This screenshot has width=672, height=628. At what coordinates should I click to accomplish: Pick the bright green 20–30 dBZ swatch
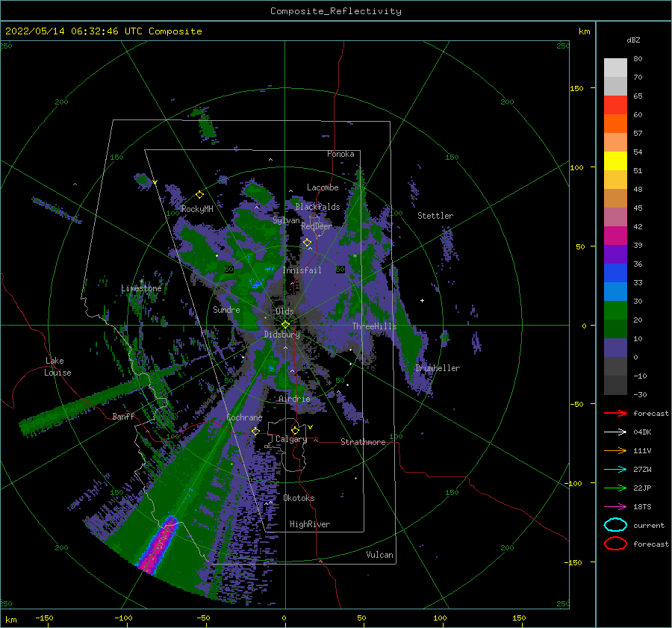[x=615, y=311]
